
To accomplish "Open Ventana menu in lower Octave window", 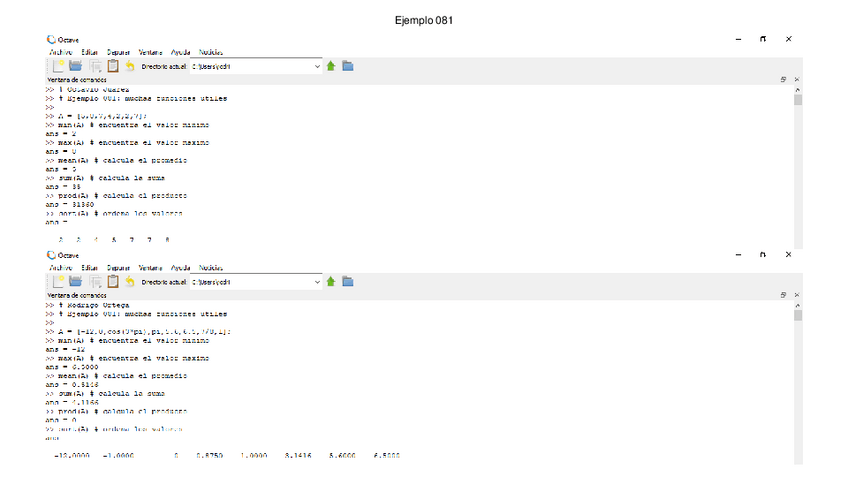I will pos(150,268).
